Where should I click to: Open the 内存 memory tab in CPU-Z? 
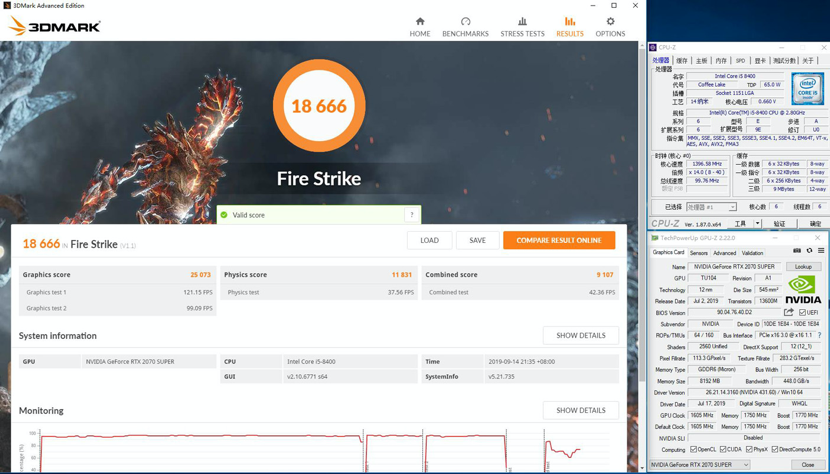click(721, 61)
